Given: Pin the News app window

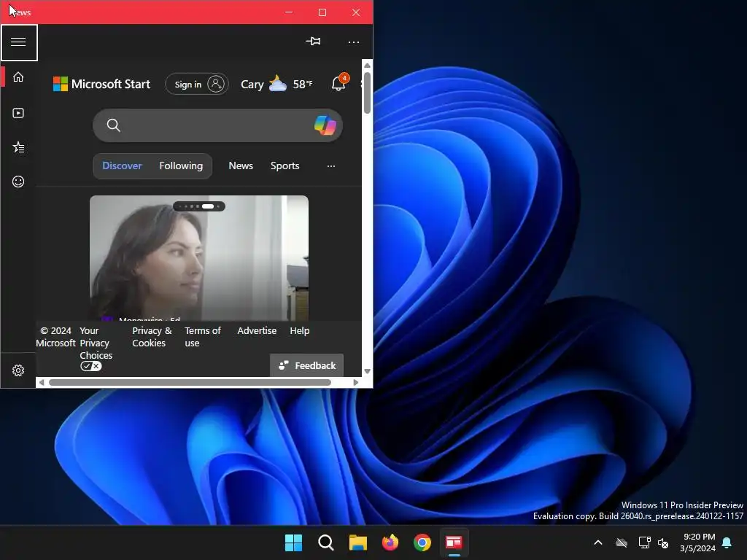Looking at the screenshot, I should [313, 42].
